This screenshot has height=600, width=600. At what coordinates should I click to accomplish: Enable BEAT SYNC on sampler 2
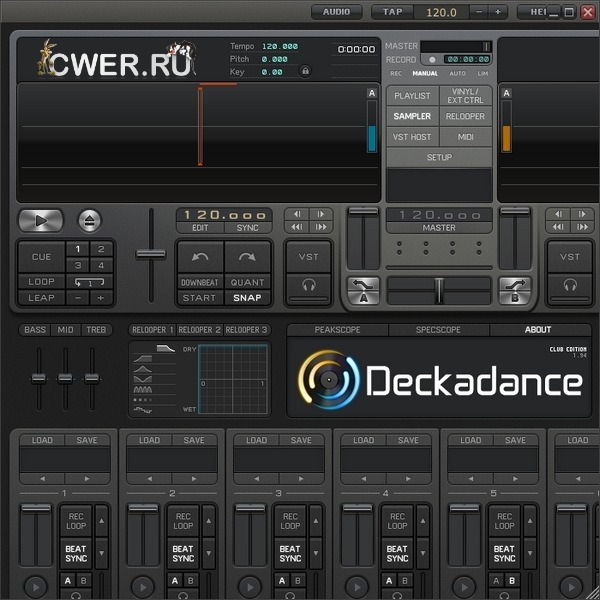pyautogui.click(x=183, y=553)
